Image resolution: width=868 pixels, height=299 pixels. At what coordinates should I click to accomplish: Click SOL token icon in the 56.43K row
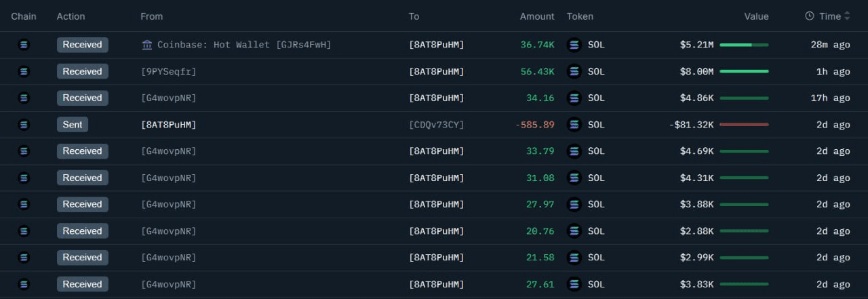coord(574,71)
